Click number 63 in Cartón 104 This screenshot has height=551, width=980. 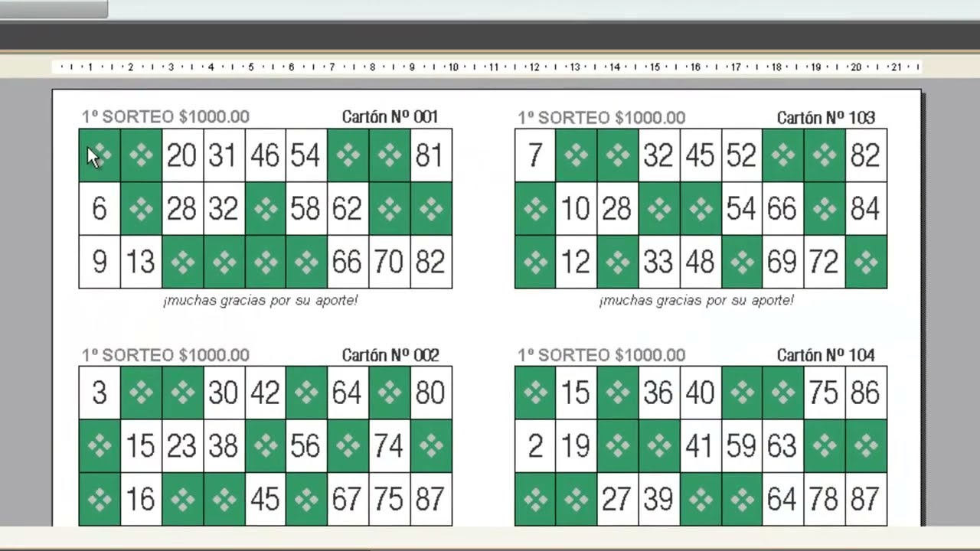pyautogui.click(x=783, y=445)
